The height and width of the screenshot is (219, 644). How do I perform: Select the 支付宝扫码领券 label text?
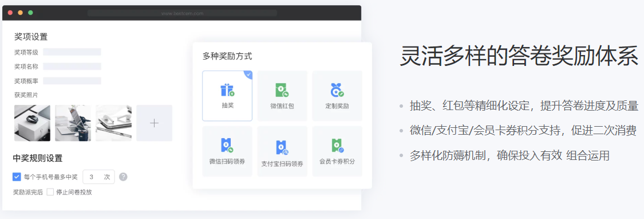[x=282, y=164]
